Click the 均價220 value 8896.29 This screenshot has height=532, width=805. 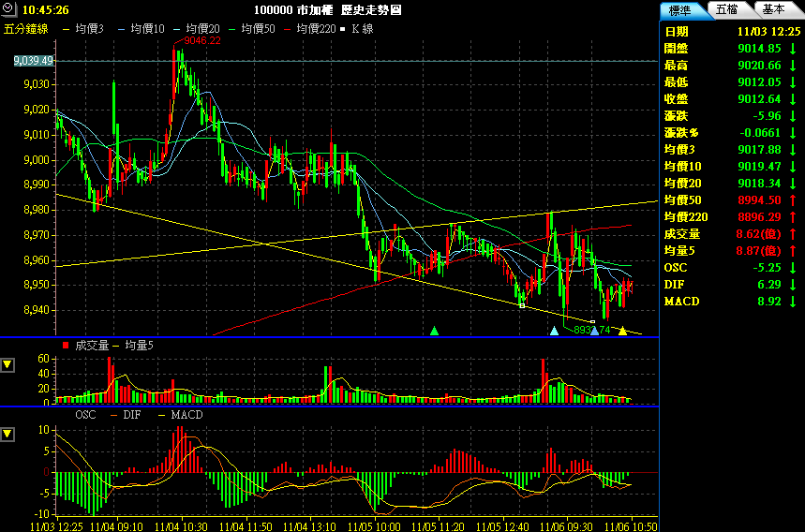pos(759,217)
